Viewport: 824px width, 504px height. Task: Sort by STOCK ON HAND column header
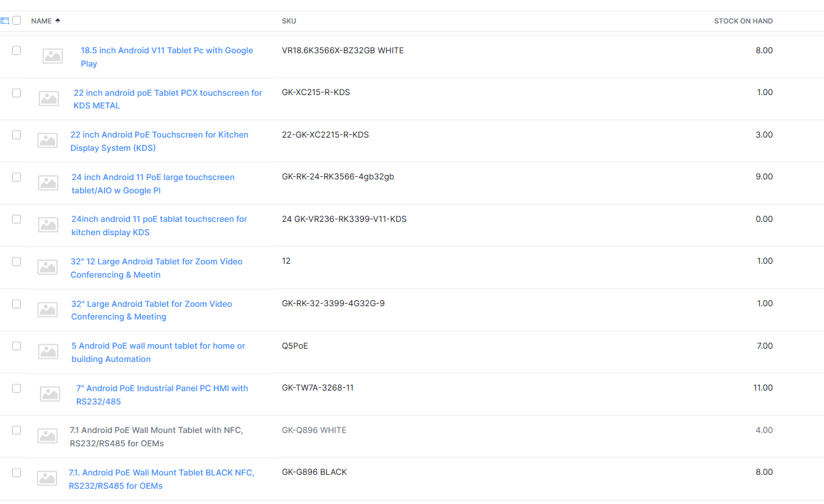tap(743, 21)
